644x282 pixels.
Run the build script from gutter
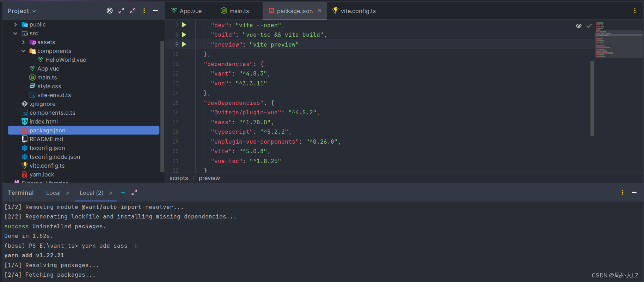click(184, 35)
